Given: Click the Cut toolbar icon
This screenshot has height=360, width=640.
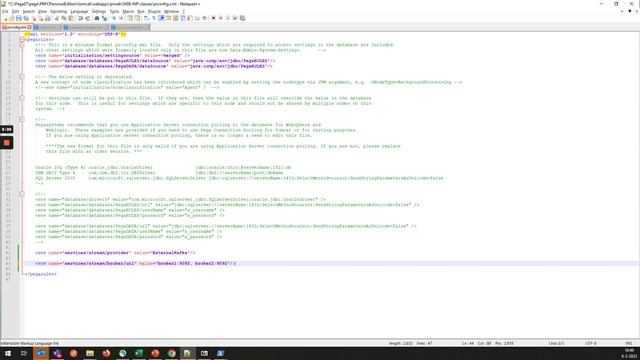Looking at the screenshot, I should pyautogui.click(x=56, y=18).
